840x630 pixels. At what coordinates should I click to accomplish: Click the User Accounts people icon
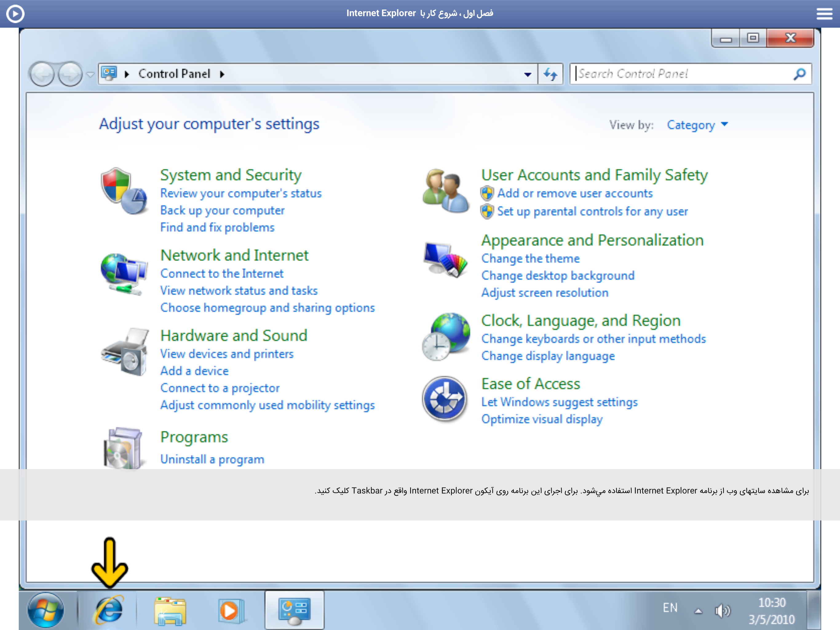tap(446, 191)
